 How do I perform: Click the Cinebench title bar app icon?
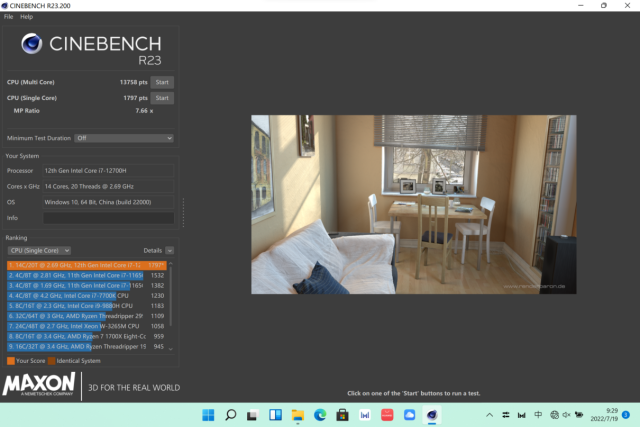point(4,5)
